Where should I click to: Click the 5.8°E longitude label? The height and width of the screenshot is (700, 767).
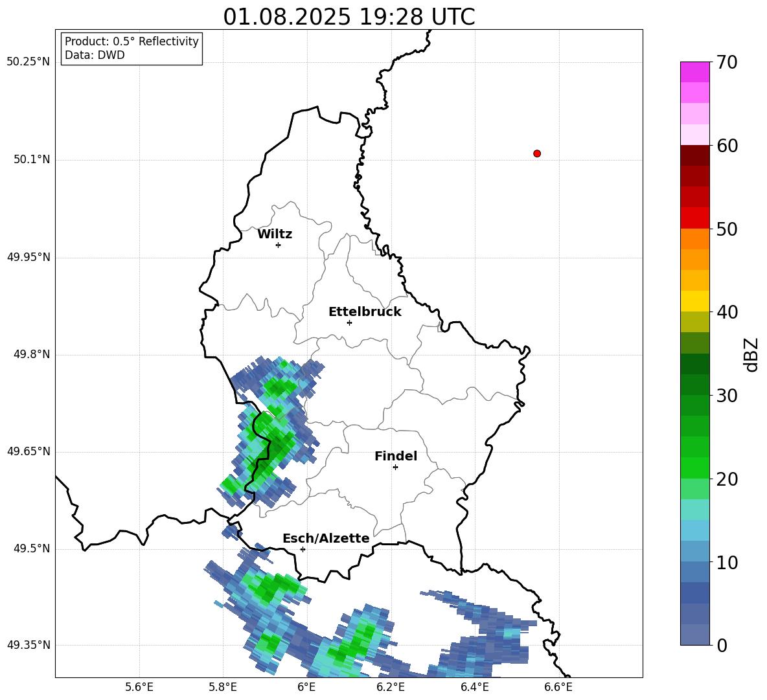coord(223,688)
